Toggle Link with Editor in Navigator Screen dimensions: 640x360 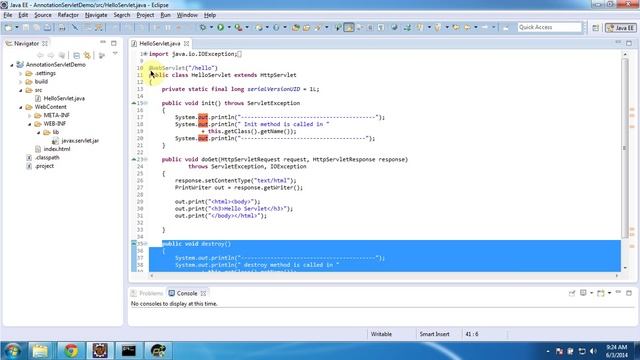(x=87, y=55)
